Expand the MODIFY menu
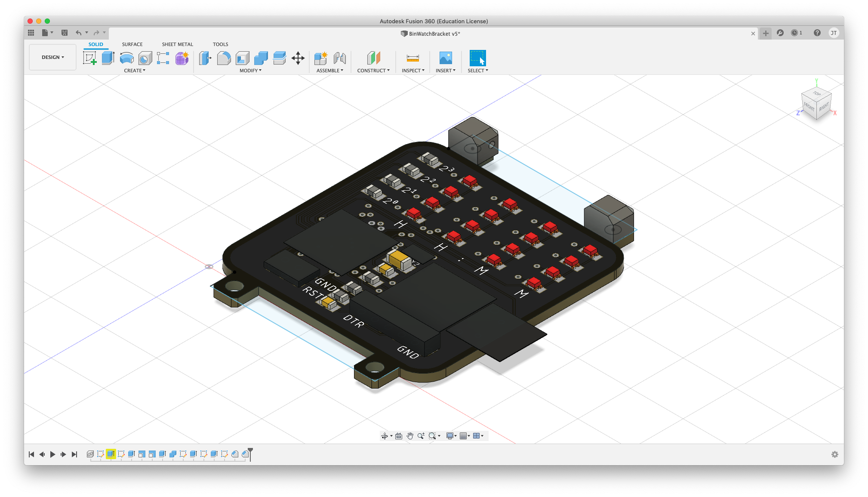The width and height of the screenshot is (868, 497). (250, 71)
